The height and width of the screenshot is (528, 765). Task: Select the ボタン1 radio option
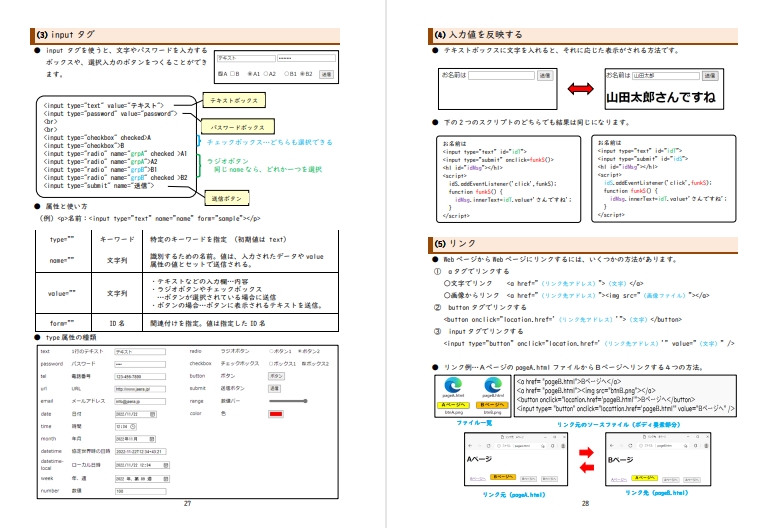pos(271,351)
